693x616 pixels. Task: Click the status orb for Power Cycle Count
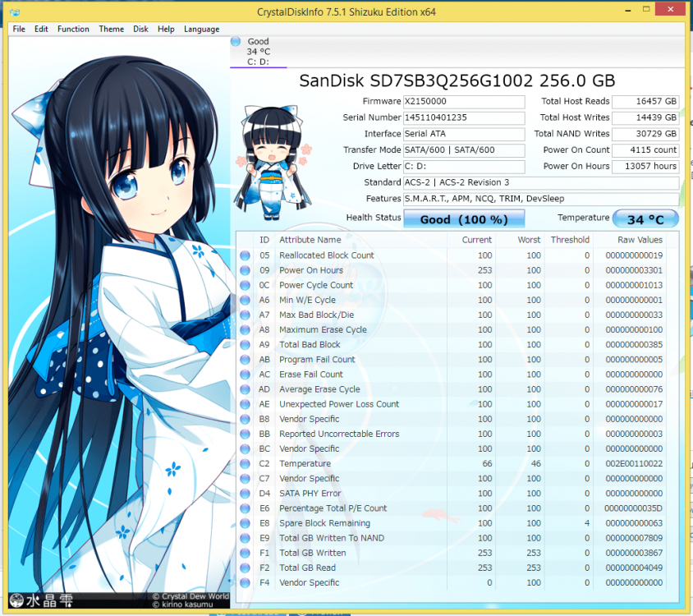(x=245, y=285)
